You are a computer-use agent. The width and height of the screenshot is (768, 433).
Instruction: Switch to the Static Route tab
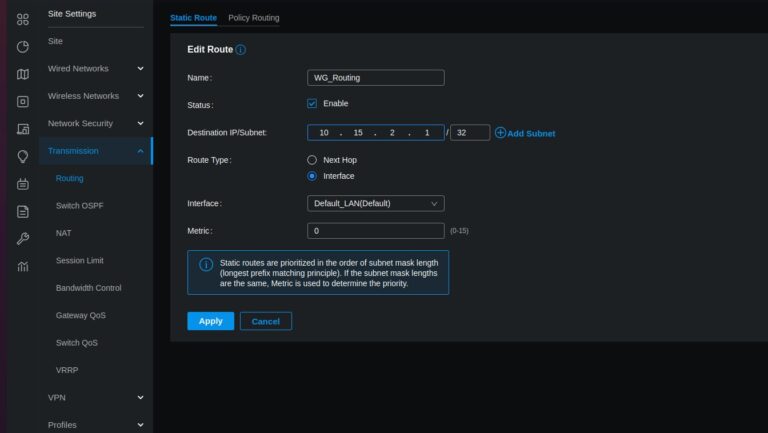point(193,18)
